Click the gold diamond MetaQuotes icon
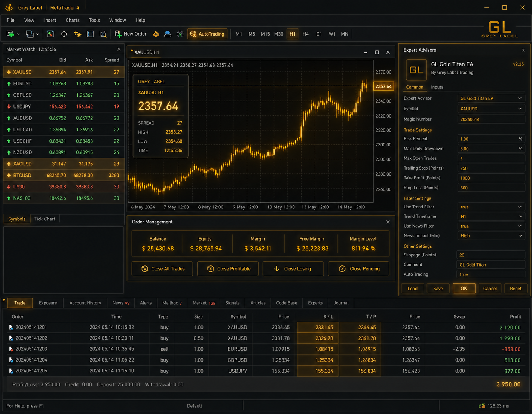 (x=156, y=34)
